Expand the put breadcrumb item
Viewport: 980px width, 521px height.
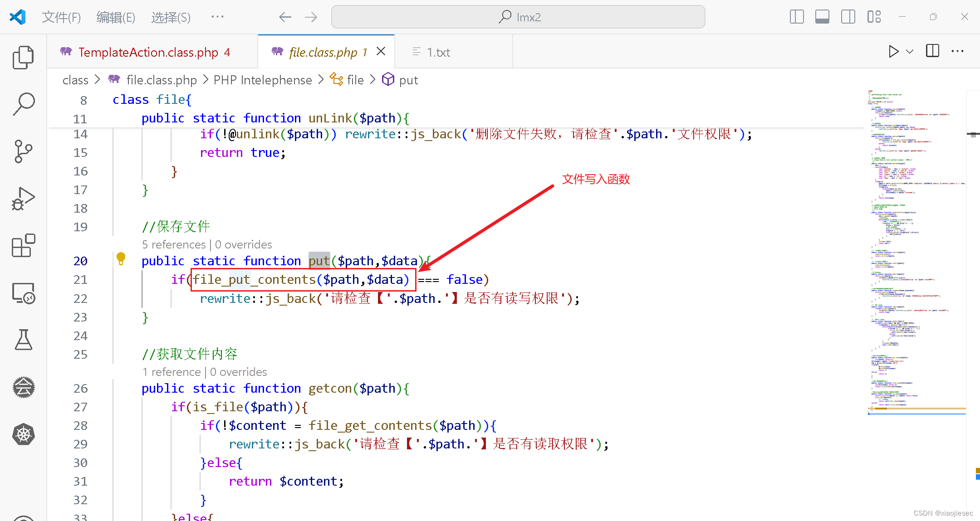pos(407,80)
